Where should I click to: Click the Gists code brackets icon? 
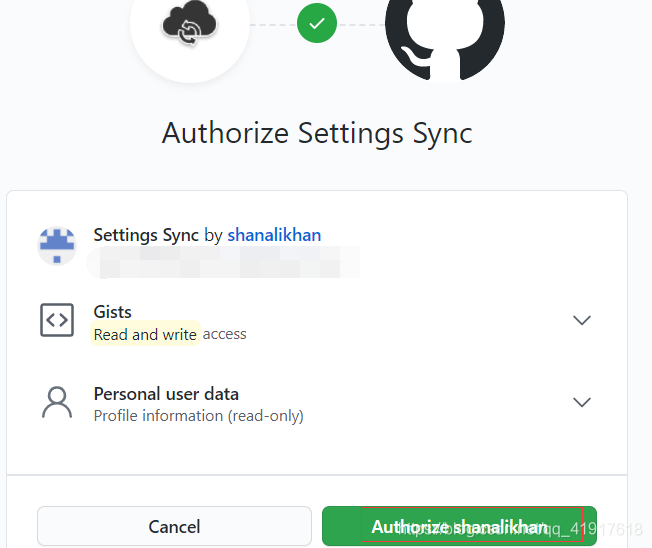(x=57, y=320)
